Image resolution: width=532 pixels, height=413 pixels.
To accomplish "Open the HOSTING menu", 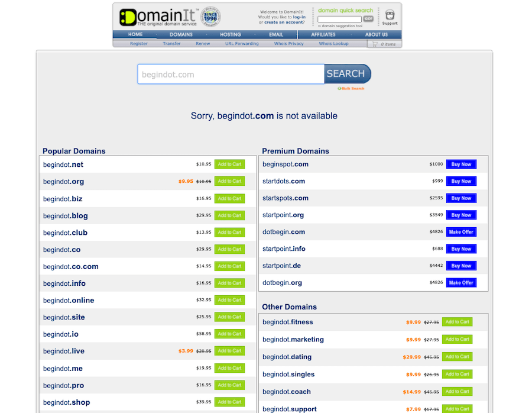I will click(231, 34).
